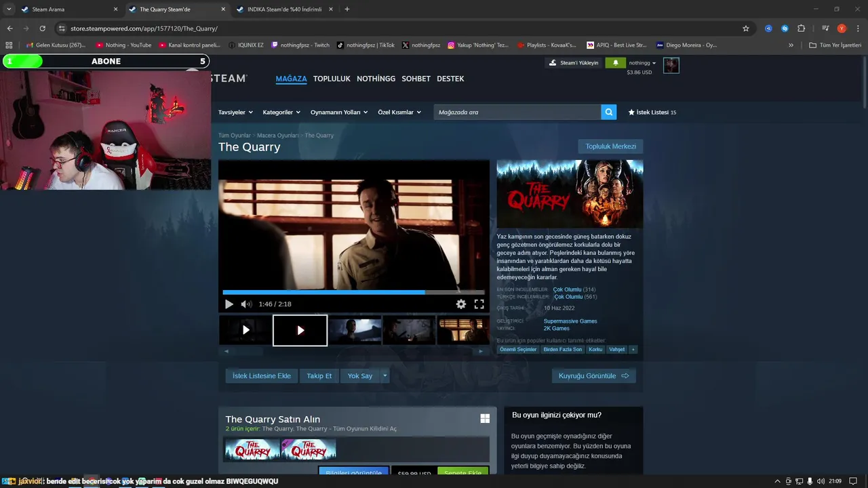Viewport: 868px width, 488px height.
Task: Open site information icon in address bar
Action: (62, 28)
